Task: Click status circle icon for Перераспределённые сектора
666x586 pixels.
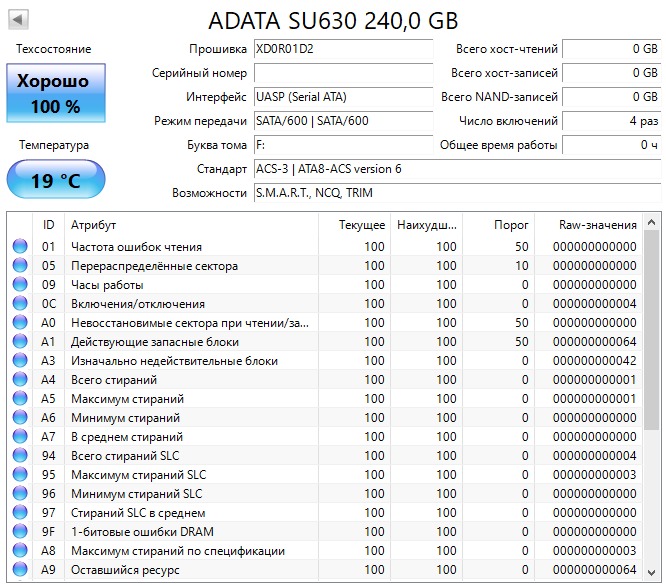Action: [x=20, y=266]
